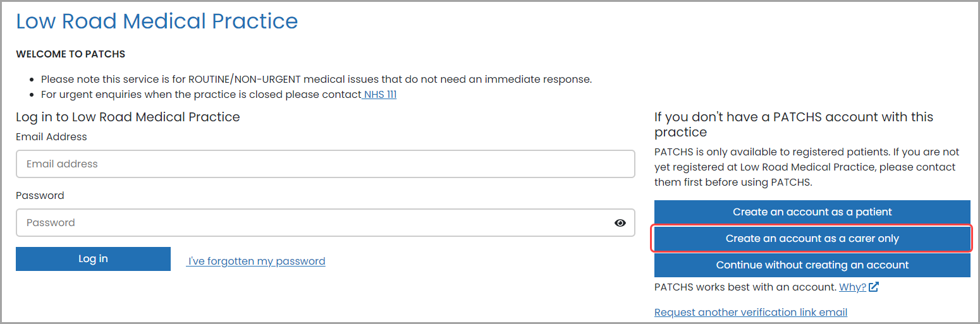Toggle password visibility with the eye icon

pos(620,223)
